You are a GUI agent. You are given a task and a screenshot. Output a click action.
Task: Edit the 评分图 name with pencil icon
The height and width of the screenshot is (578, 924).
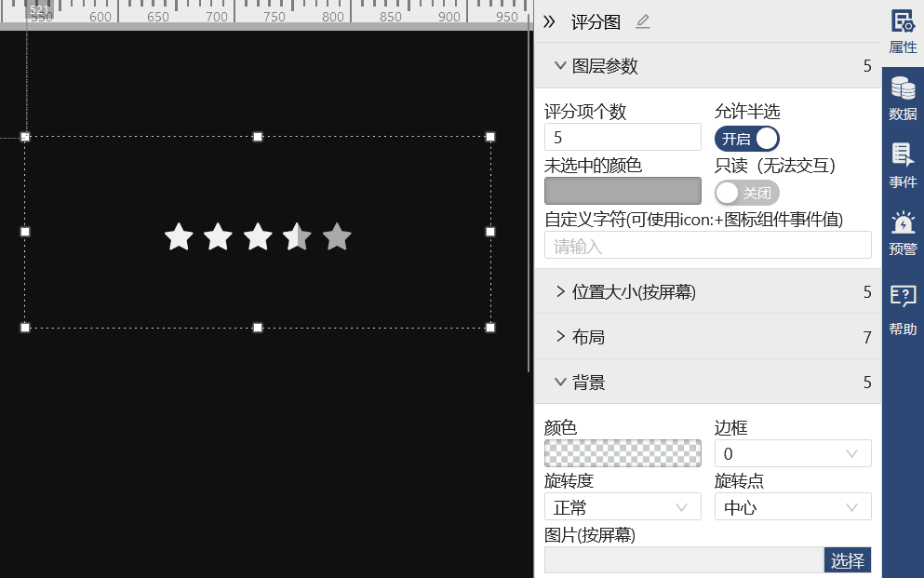tap(643, 22)
